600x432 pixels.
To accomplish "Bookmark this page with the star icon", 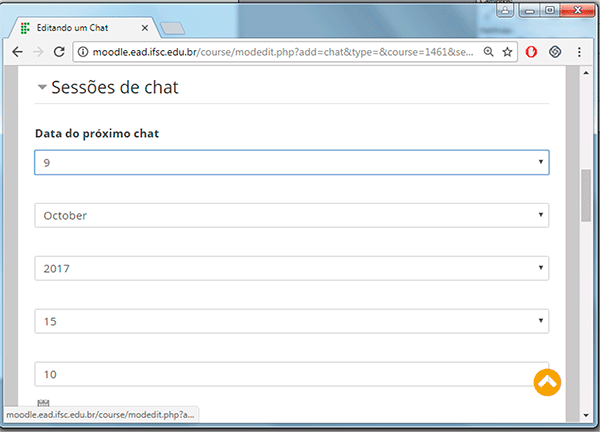I will pyautogui.click(x=507, y=51).
